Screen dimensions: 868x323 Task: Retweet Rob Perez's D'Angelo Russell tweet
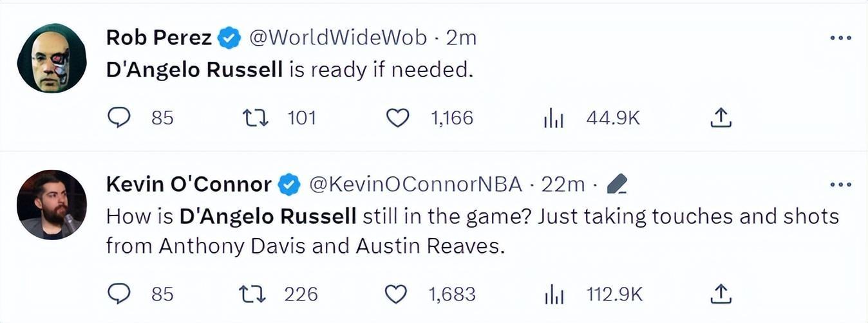[254, 118]
